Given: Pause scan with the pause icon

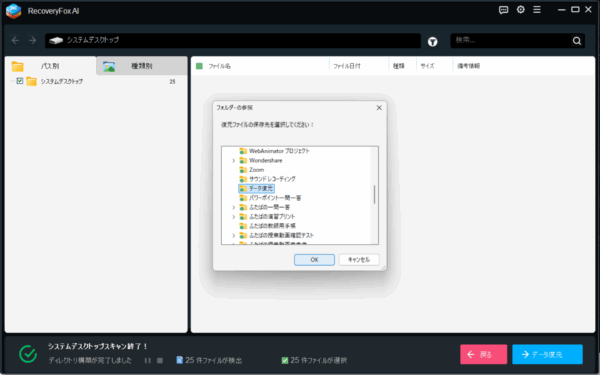Looking at the screenshot, I should pyautogui.click(x=148, y=360).
